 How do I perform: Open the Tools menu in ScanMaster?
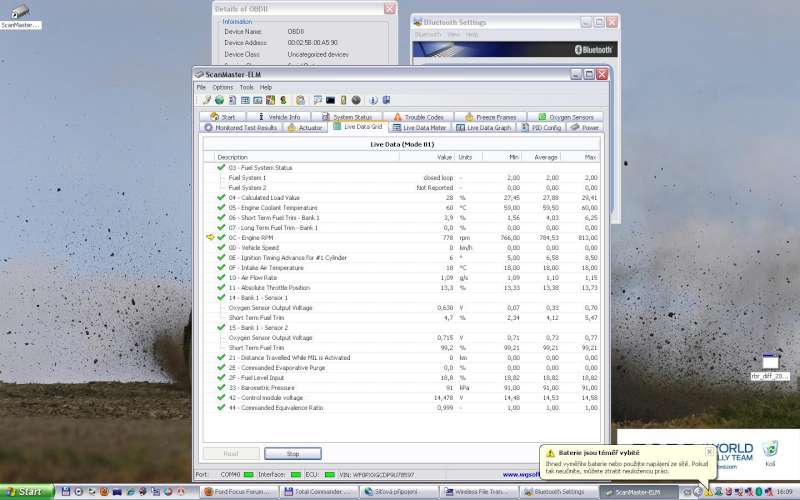coord(246,87)
